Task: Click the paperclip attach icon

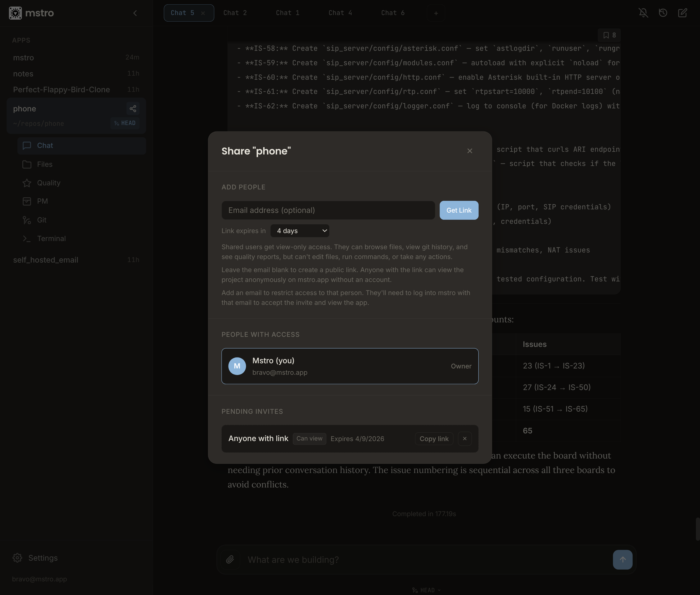Action: pyautogui.click(x=230, y=560)
